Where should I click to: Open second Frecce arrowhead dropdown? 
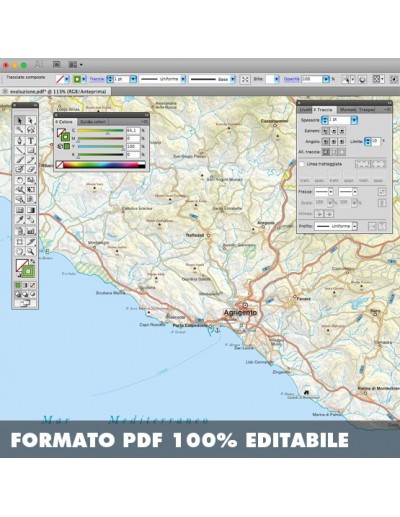[355, 192]
